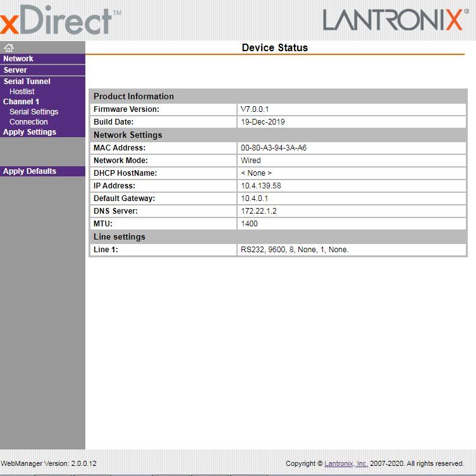Click Apply Settings in the sidebar
Viewport: 476px width, 476px height.
click(x=30, y=132)
